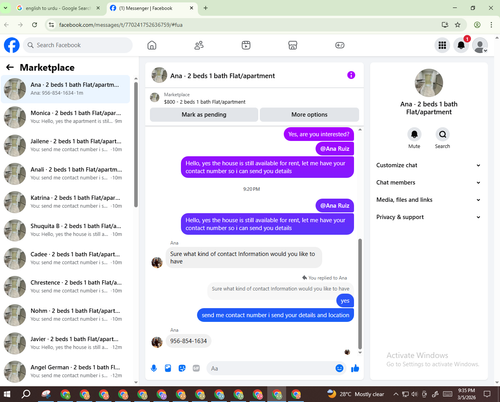Bookmark this page with the star icon
Viewport: 500px width, 402px height.
(458, 25)
